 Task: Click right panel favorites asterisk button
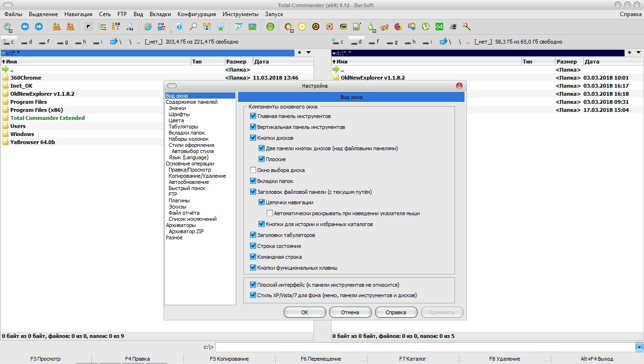(630, 53)
